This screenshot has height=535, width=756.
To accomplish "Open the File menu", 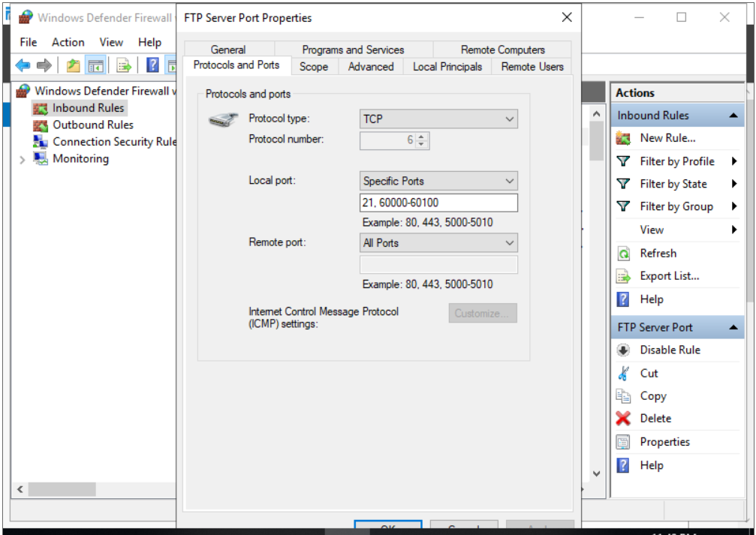I will coord(29,43).
